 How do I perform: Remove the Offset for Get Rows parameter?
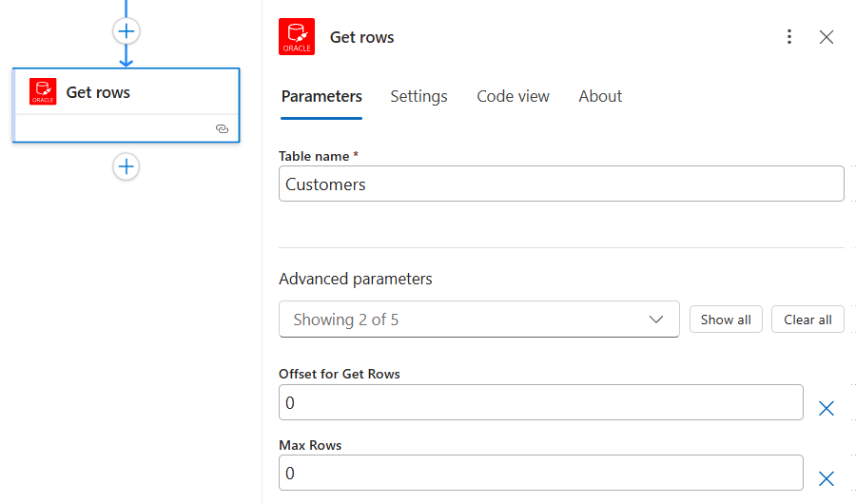(826, 409)
